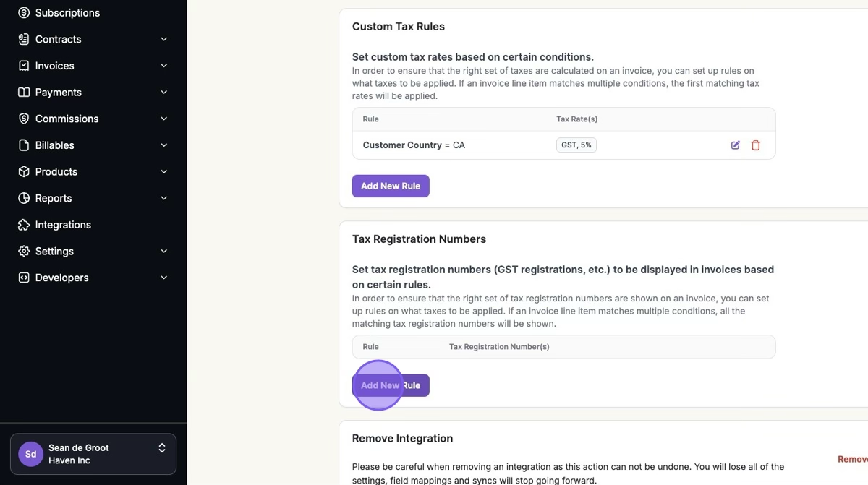Click the Invoices sidebar icon

pos(24,66)
